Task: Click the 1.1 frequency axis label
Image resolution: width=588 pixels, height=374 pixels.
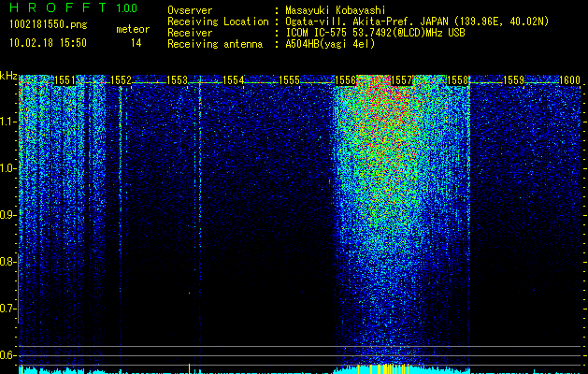Action: point(8,122)
